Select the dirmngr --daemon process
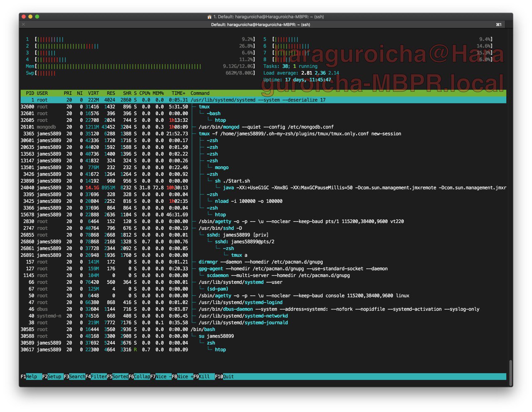 [x=264, y=262]
